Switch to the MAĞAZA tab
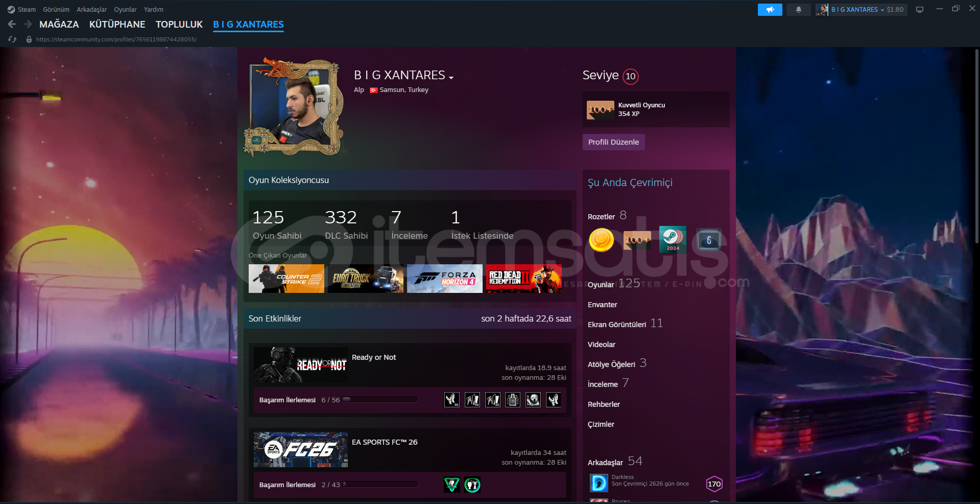Image resolution: width=980 pixels, height=504 pixels. [x=59, y=25]
